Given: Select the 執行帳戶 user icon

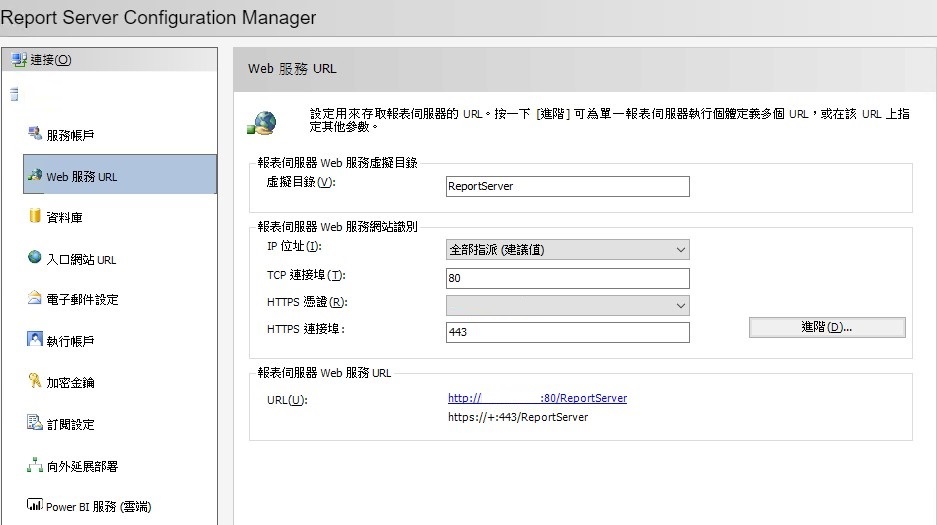Looking at the screenshot, I should [x=35, y=341].
